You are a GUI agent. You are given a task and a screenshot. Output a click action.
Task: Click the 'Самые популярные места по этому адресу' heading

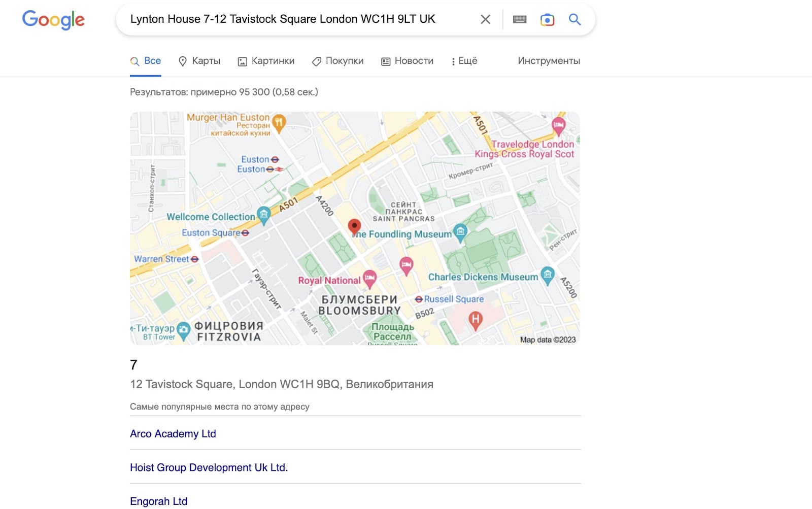220,406
